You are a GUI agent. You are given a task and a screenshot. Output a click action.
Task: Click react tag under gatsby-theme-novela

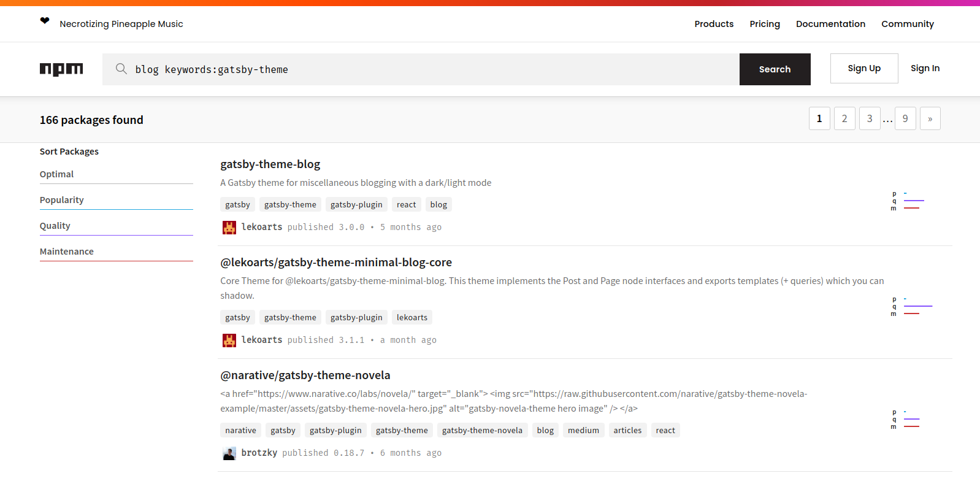(x=665, y=431)
